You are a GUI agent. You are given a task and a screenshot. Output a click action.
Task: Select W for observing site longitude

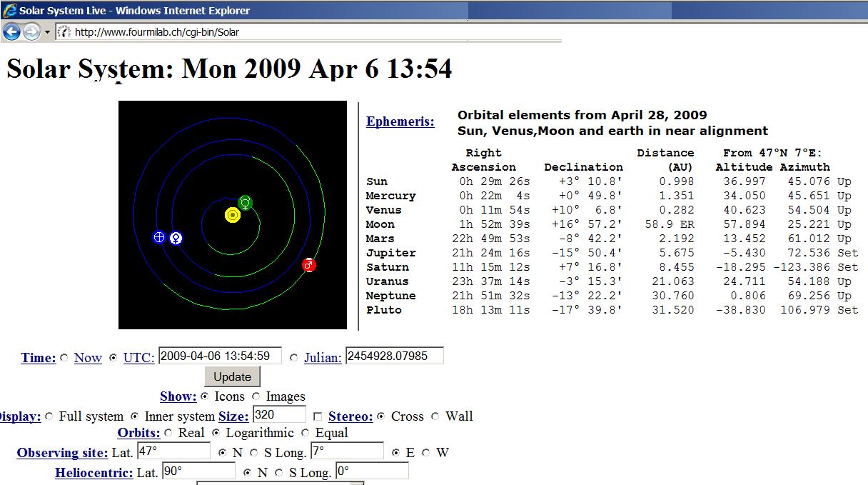pos(426,453)
